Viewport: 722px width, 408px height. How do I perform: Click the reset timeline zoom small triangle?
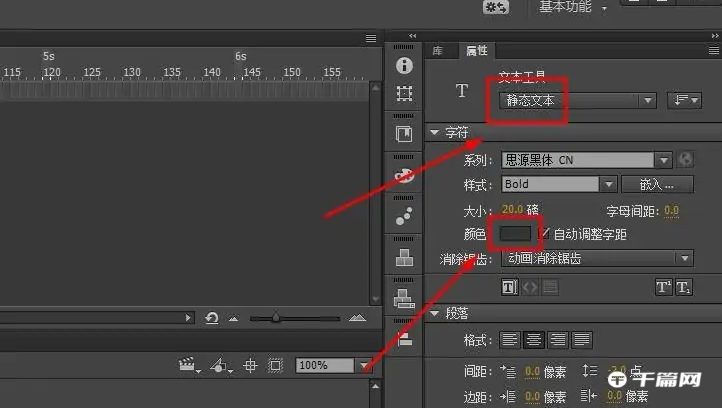233,319
